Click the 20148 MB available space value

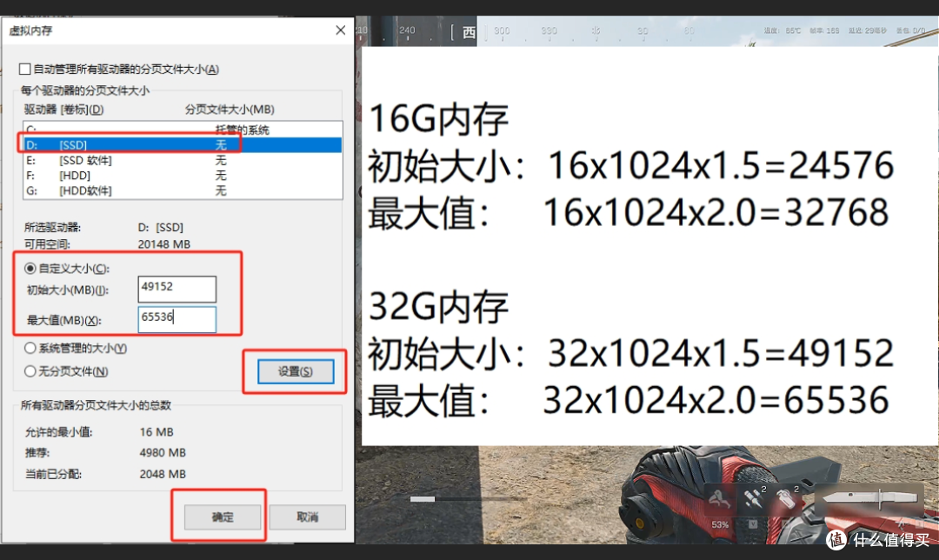click(x=164, y=244)
